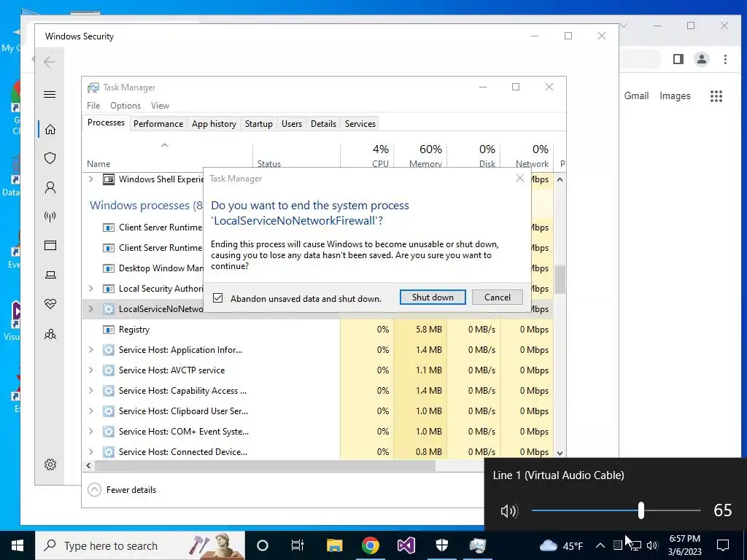This screenshot has height=560, width=747.
Task: Open Chrome three-dot menu
Action: click(x=725, y=59)
